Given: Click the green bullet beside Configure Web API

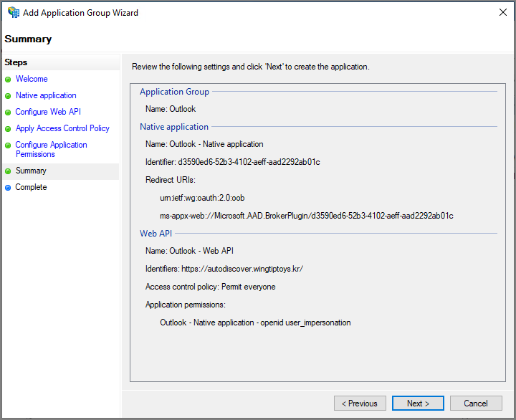Looking at the screenshot, I should pyautogui.click(x=8, y=113).
